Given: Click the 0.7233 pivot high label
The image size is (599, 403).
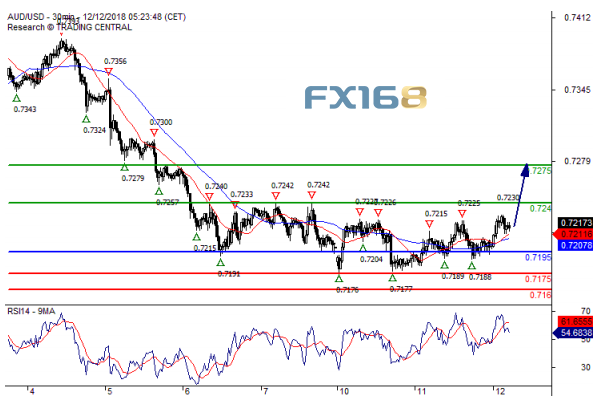Looking at the screenshot, I should click(242, 194).
